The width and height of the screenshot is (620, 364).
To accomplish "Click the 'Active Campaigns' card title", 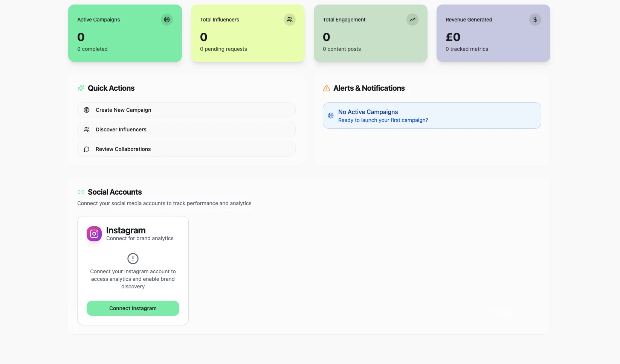I will (x=99, y=20).
